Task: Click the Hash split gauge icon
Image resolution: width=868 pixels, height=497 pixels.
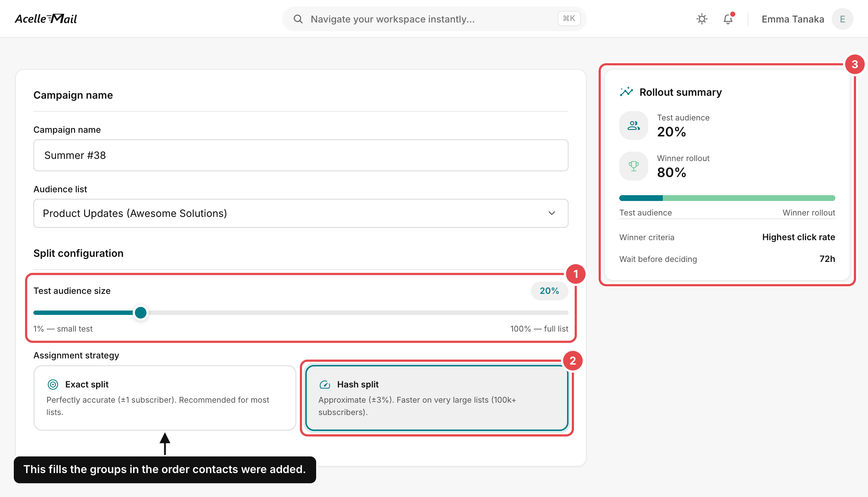Action: [325, 385]
